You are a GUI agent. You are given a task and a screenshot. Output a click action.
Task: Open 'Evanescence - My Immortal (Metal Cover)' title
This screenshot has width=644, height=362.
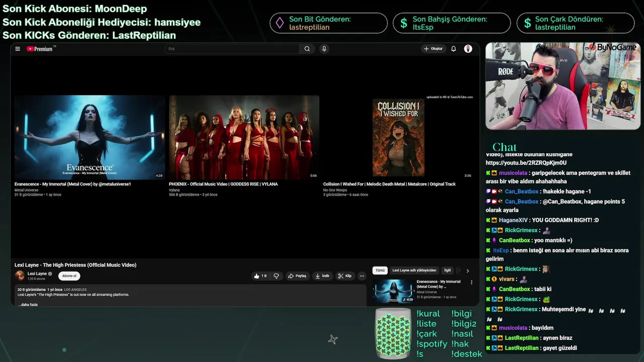click(72, 184)
